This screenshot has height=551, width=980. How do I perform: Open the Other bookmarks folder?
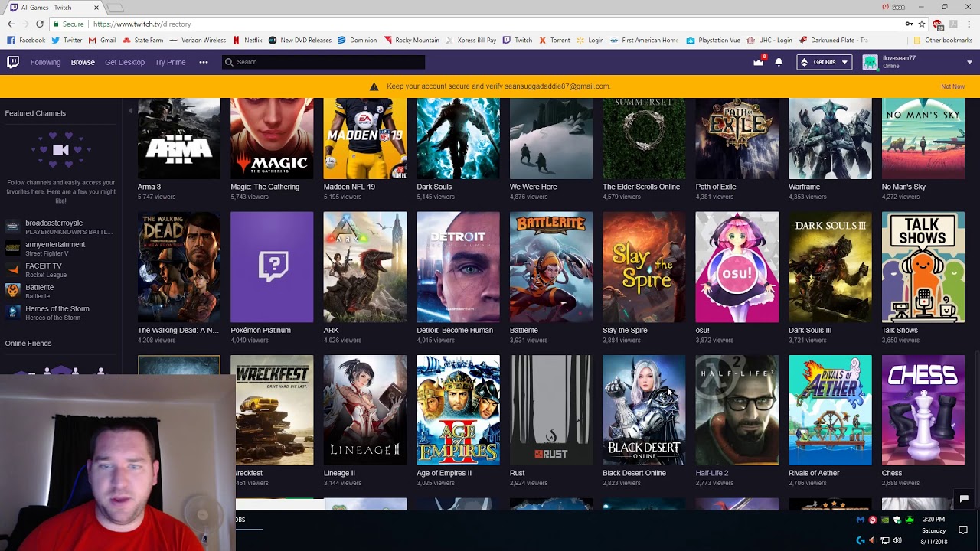(942, 40)
